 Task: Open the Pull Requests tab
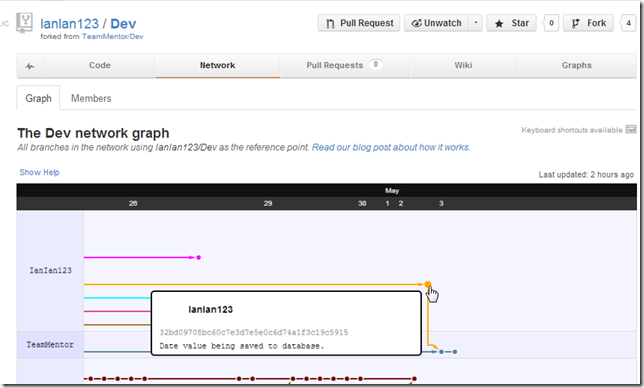coord(344,65)
